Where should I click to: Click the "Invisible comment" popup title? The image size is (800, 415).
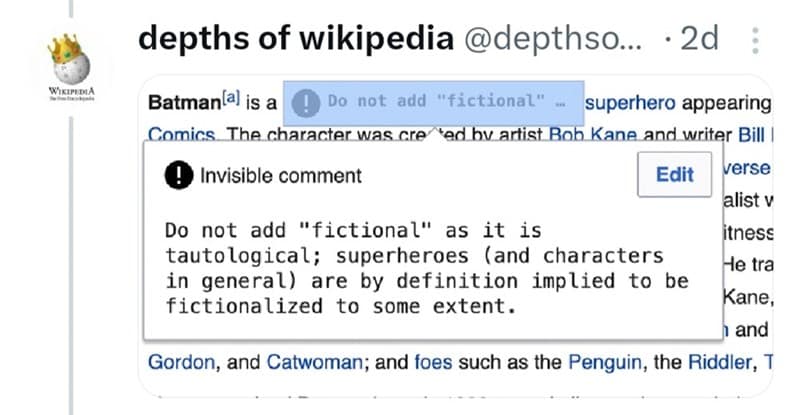coord(281,175)
